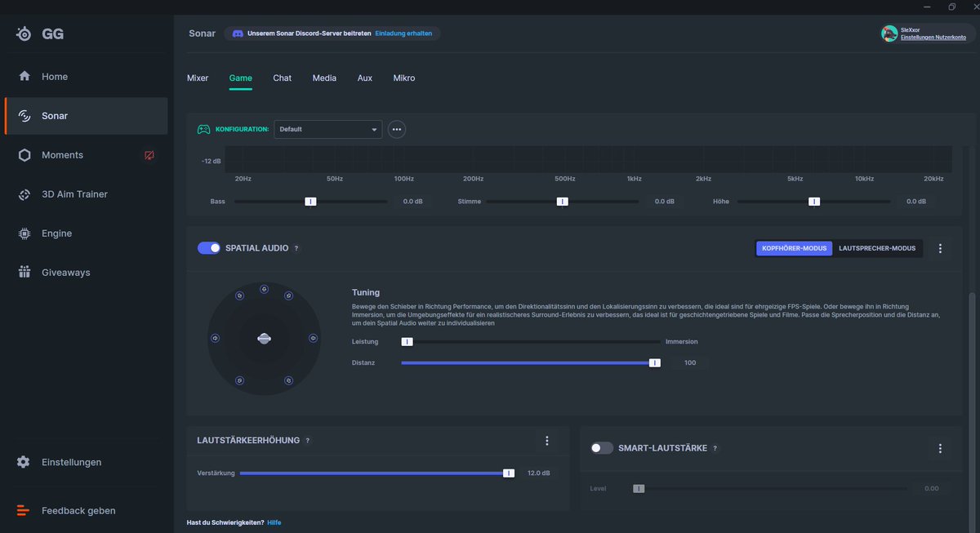Select the left side speaker in the circle

(215, 338)
